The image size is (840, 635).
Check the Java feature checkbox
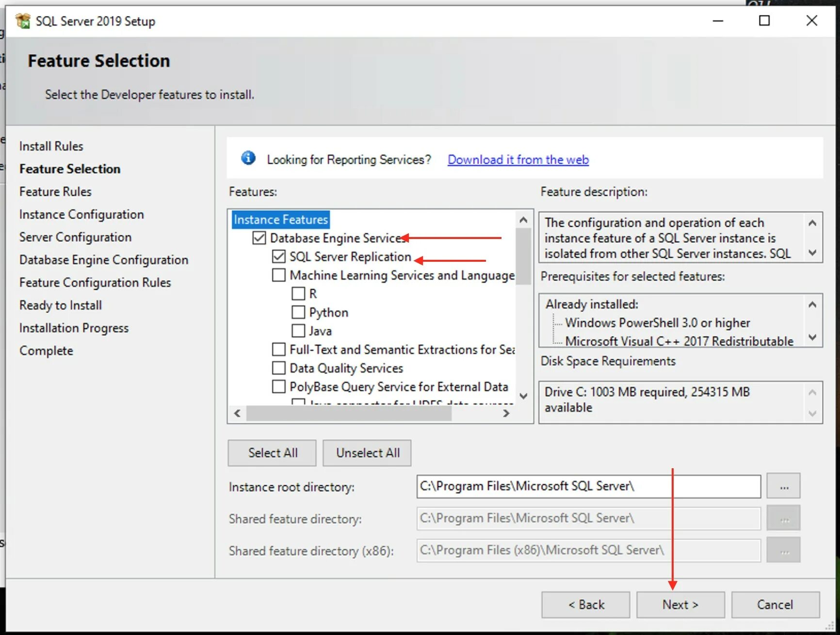point(298,331)
